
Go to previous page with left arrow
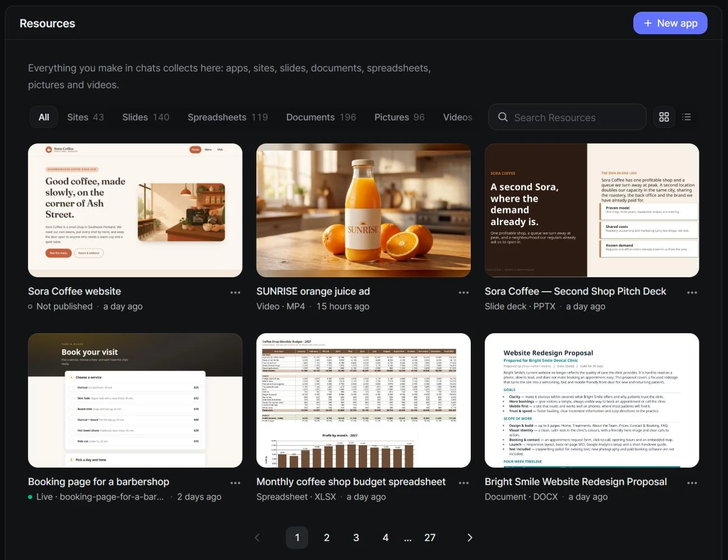click(x=257, y=538)
